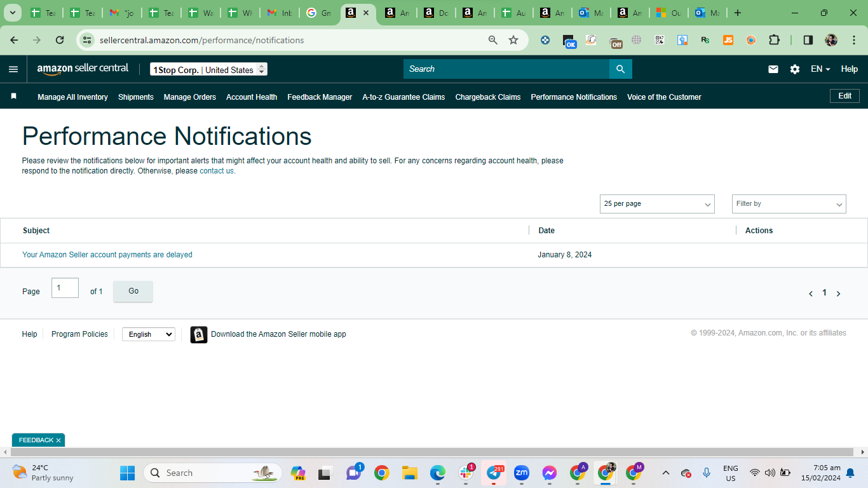Image resolution: width=868 pixels, height=488 pixels.
Task: Focus the Seller Central search field
Action: (x=506, y=69)
